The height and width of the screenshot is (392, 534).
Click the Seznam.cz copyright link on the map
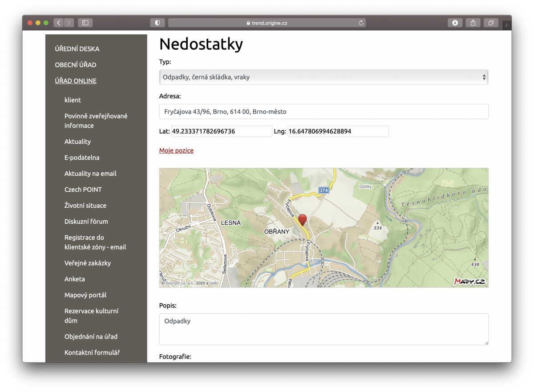(175, 282)
